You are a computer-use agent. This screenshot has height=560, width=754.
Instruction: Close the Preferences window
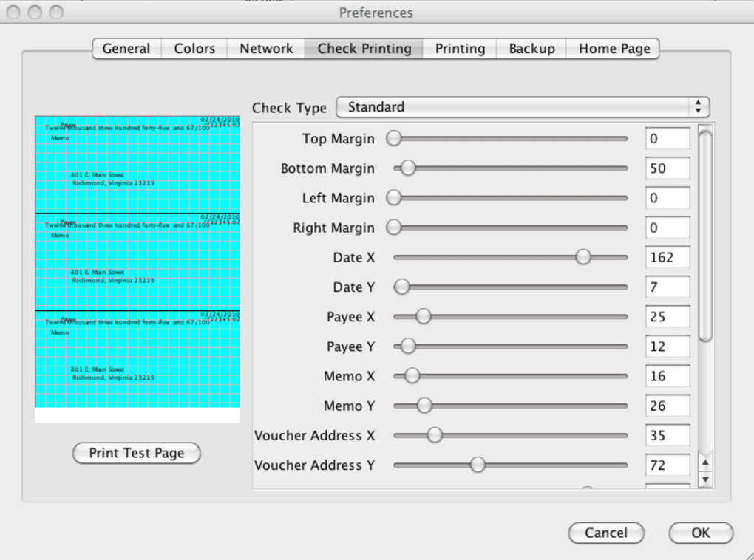point(13,12)
